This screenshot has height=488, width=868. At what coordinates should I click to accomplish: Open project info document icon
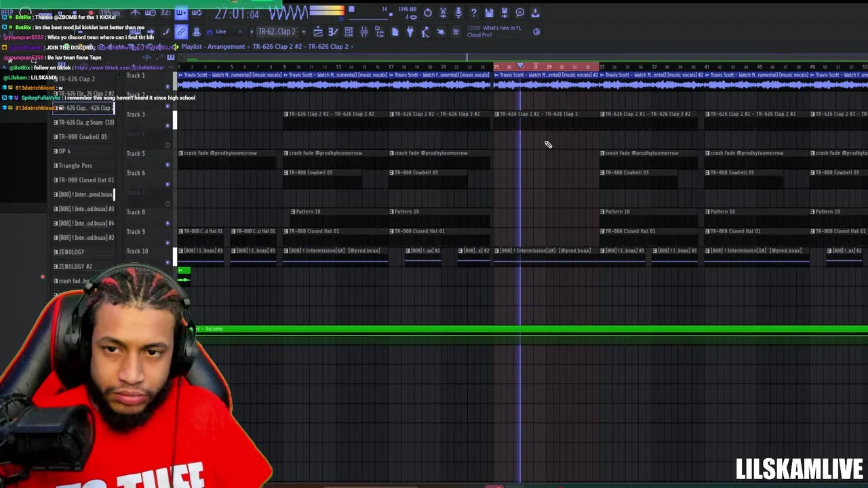point(395,32)
